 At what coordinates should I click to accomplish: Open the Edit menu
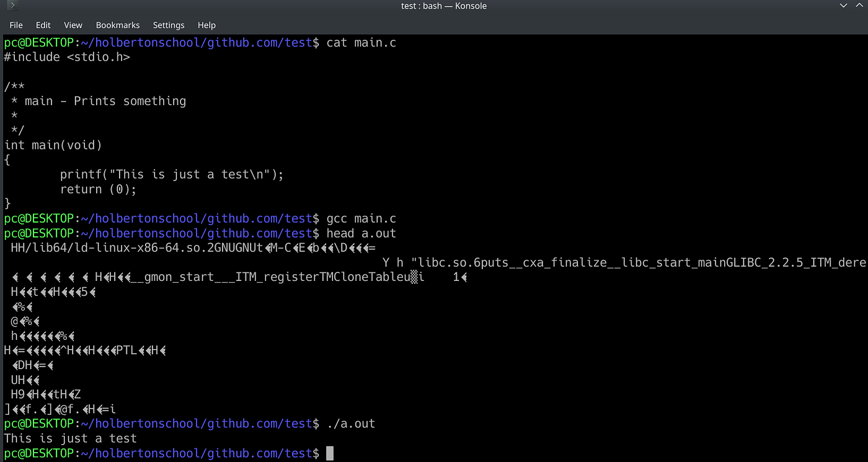(x=43, y=25)
